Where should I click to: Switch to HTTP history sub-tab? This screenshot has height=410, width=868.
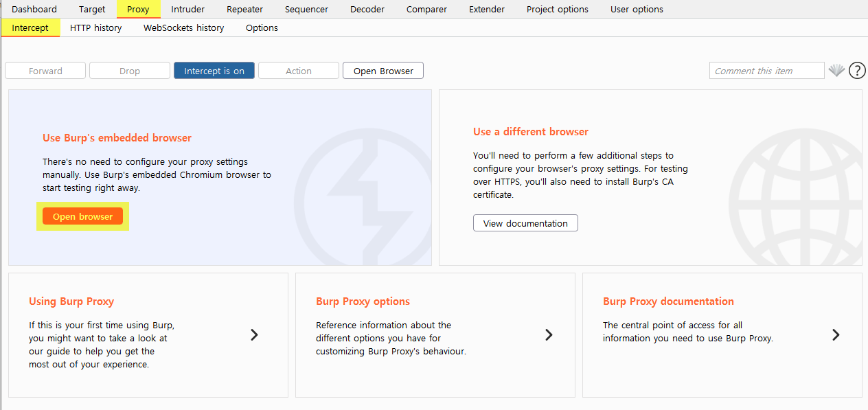tap(96, 27)
